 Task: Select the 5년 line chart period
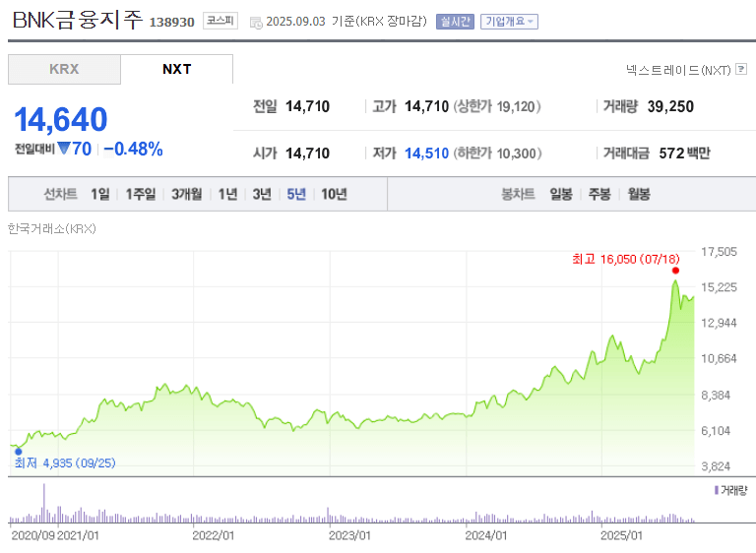click(296, 194)
